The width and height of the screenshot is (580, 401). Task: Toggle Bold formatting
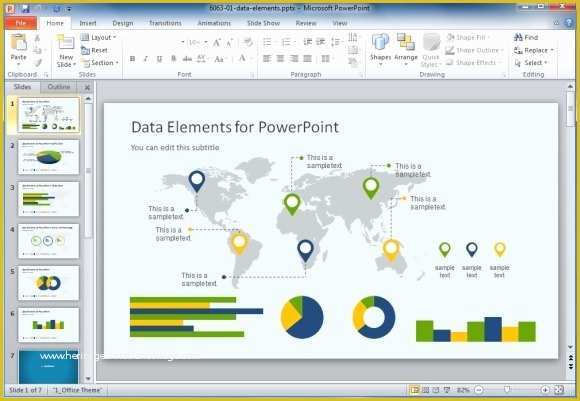click(132, 59)
